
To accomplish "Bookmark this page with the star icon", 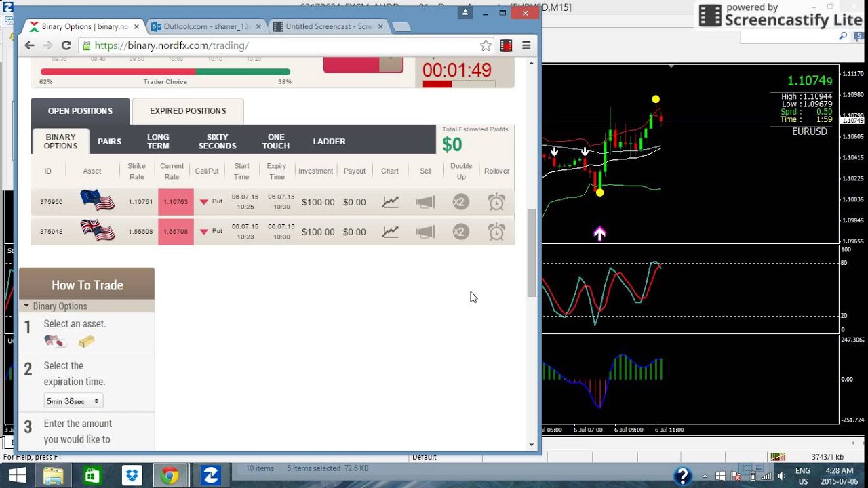I will tap(486, 45).
